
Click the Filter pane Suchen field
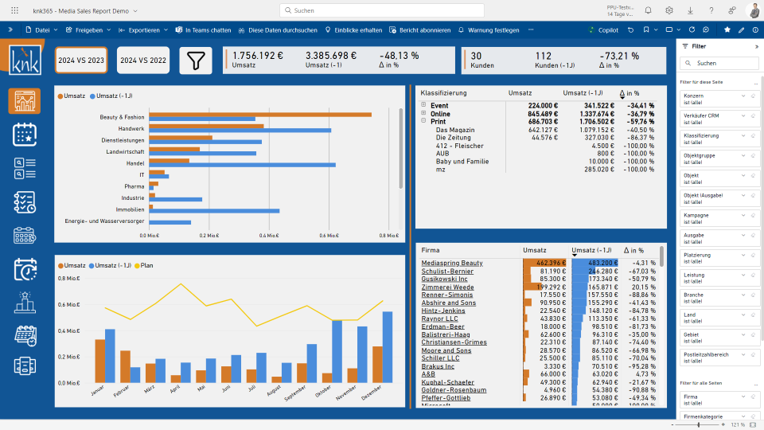click(x=719, y=63)
